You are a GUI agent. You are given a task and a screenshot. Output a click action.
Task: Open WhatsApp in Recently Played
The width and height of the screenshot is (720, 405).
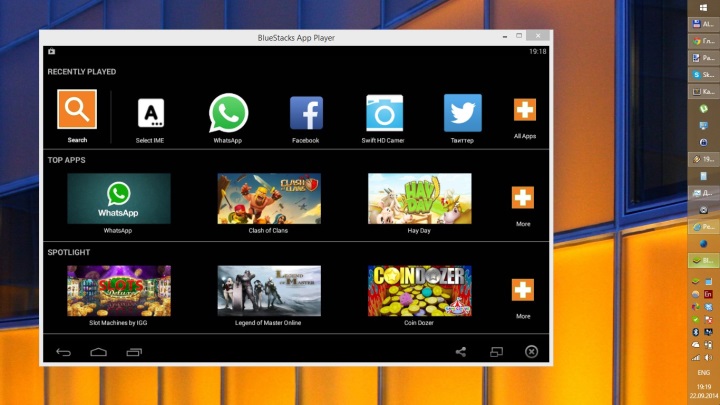pos(228,113)
